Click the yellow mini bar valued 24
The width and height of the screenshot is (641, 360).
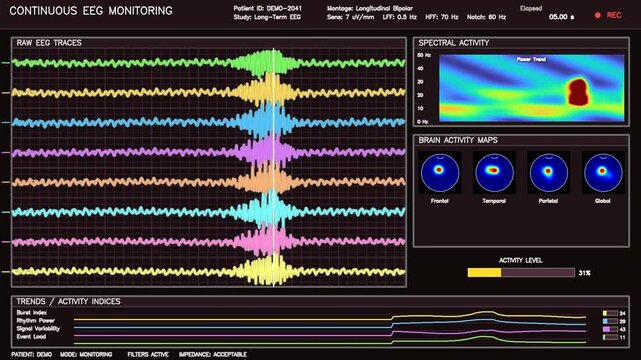(610, 313)
